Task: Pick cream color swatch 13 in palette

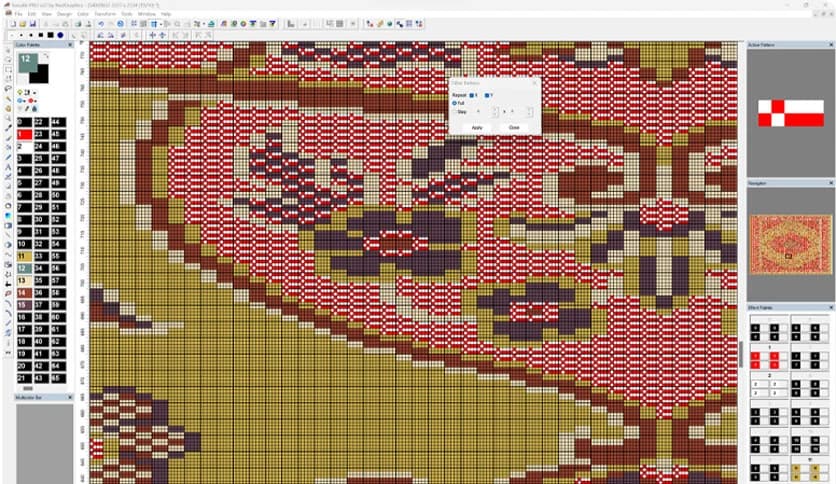Action: (x=25, y=281)
